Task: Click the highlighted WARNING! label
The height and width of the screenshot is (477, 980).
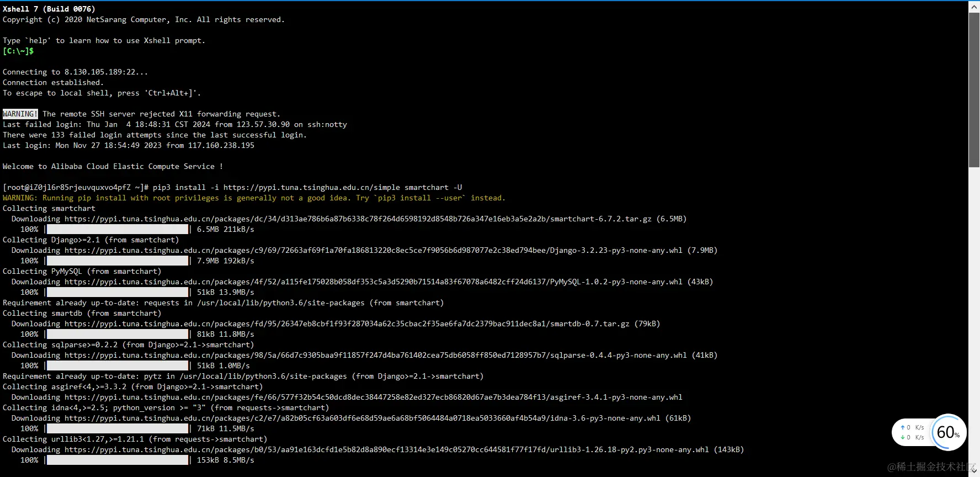Action: [x=20, y=114]
